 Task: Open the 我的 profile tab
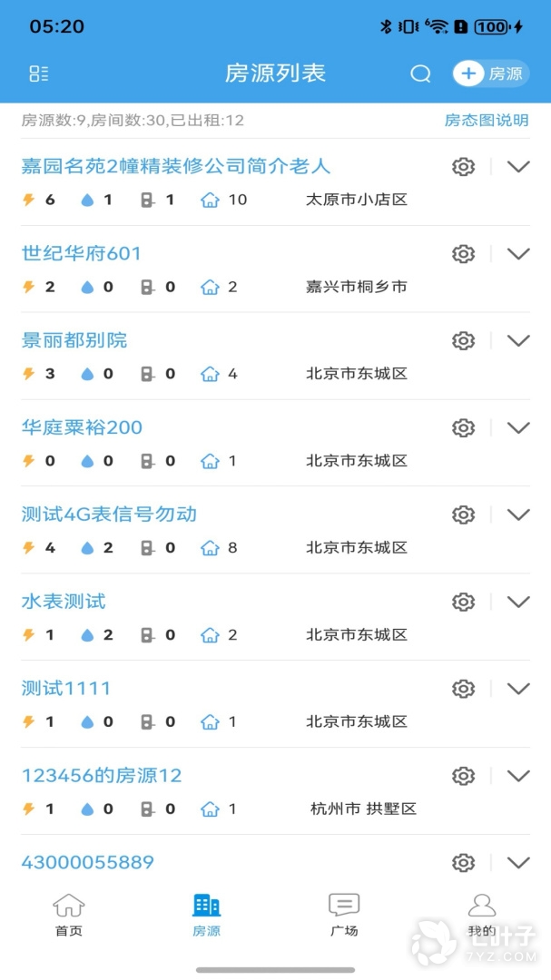point(482,910)
